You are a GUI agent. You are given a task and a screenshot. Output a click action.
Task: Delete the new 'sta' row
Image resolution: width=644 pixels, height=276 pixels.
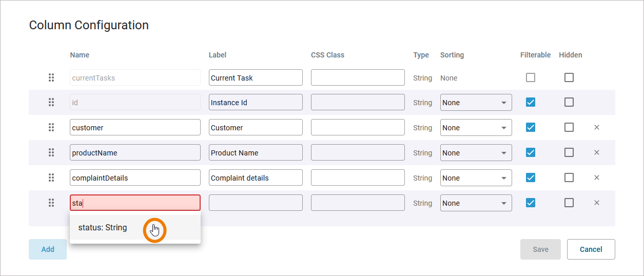coord(597,203)
